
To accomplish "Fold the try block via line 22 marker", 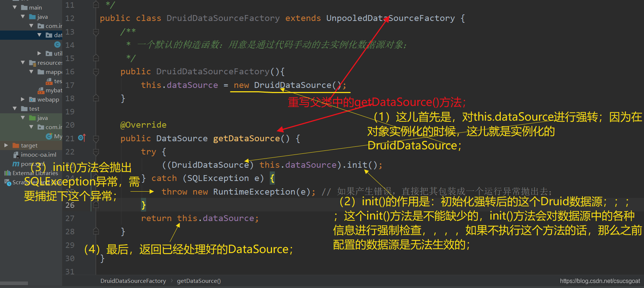I will (x=96, y=152).
